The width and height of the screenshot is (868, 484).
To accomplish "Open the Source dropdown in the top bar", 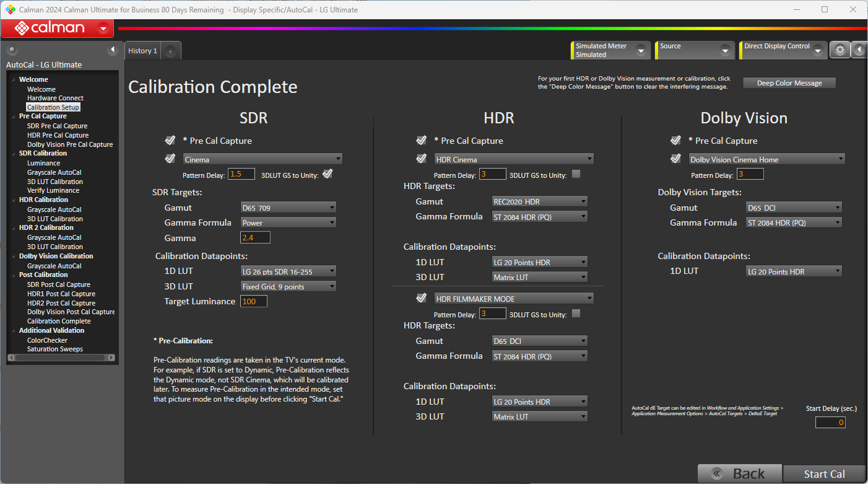I will tap(695, 50).
